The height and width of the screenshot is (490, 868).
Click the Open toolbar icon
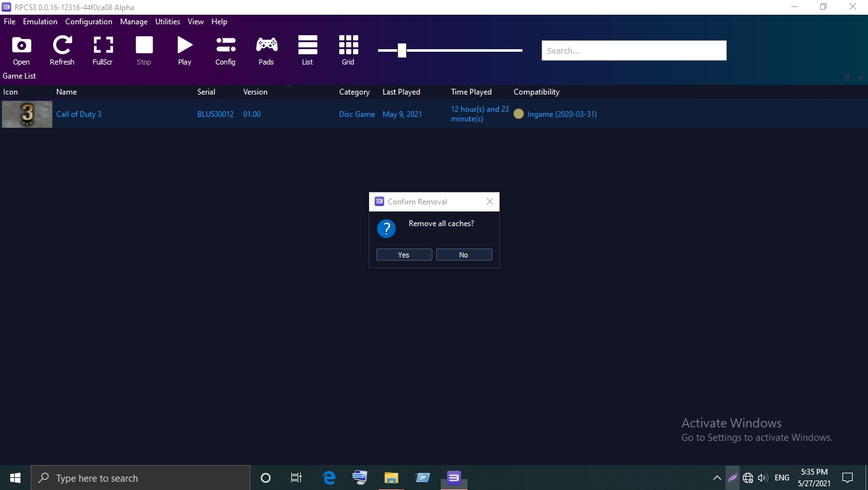pyautogui.click(x=21, y=50)
